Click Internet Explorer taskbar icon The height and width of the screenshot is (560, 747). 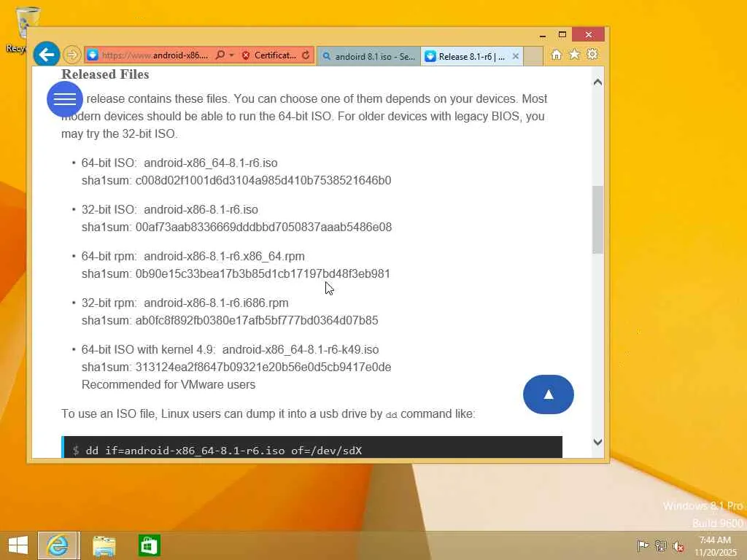click(x=58, y=545)
